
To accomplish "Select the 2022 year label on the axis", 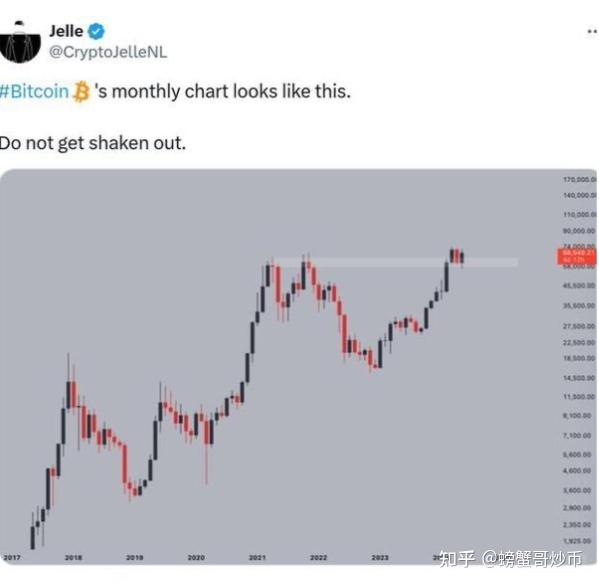I will click(x=318, y=558).
